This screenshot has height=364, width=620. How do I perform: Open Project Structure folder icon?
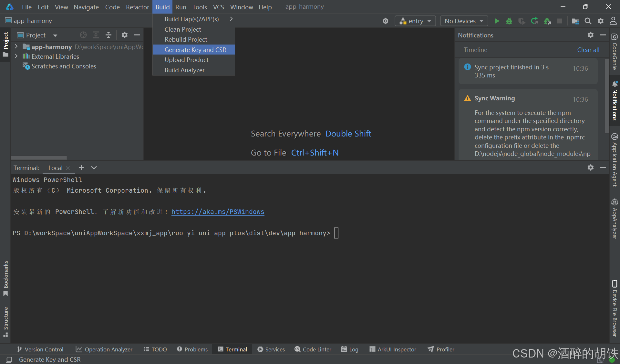[x=575, y=21]
